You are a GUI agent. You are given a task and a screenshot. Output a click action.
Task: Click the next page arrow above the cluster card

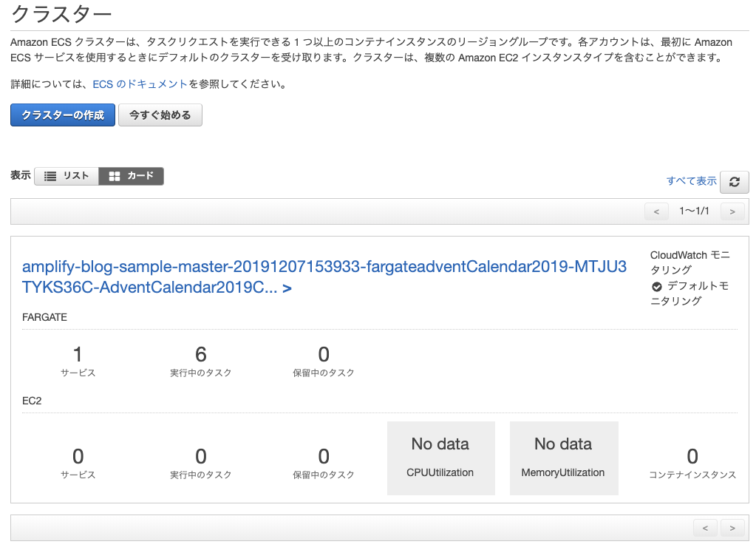(732, 211)
